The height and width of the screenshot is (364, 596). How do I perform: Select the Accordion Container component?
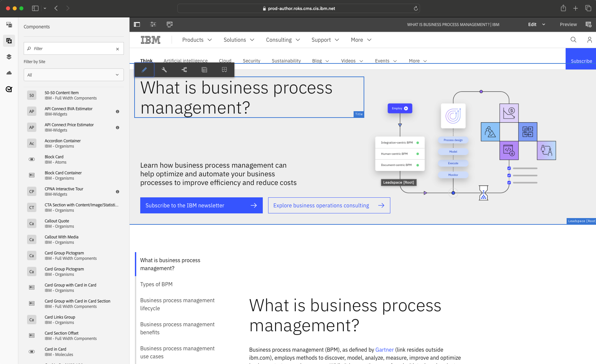pos(73,144)
